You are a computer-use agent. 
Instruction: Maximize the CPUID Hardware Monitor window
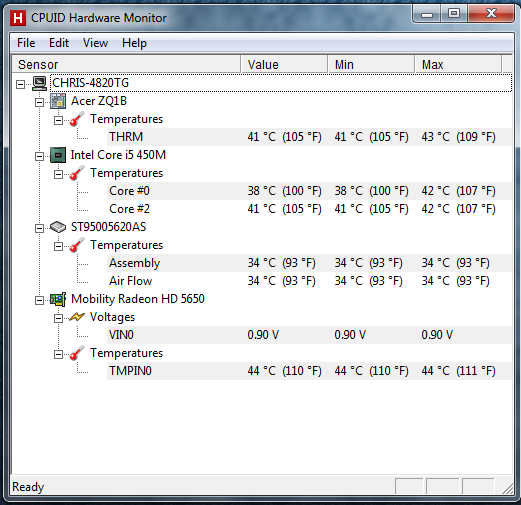coord(454,14)
